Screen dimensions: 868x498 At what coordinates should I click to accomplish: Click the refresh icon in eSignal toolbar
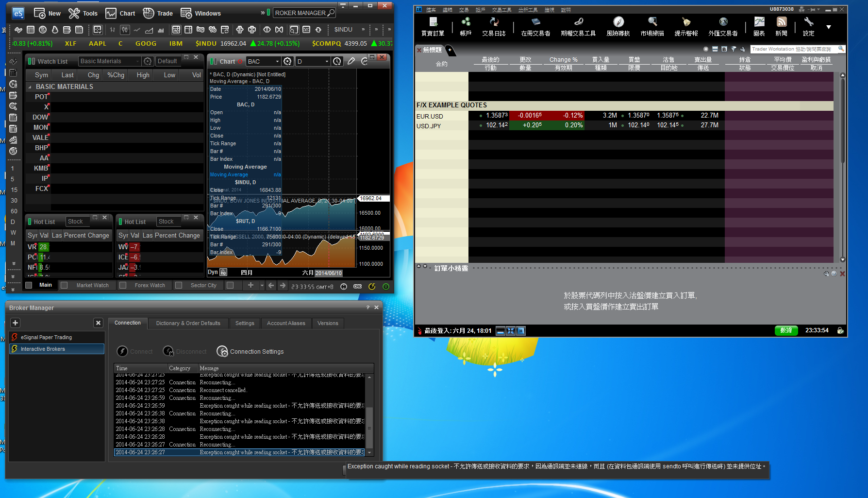[318, 30]
